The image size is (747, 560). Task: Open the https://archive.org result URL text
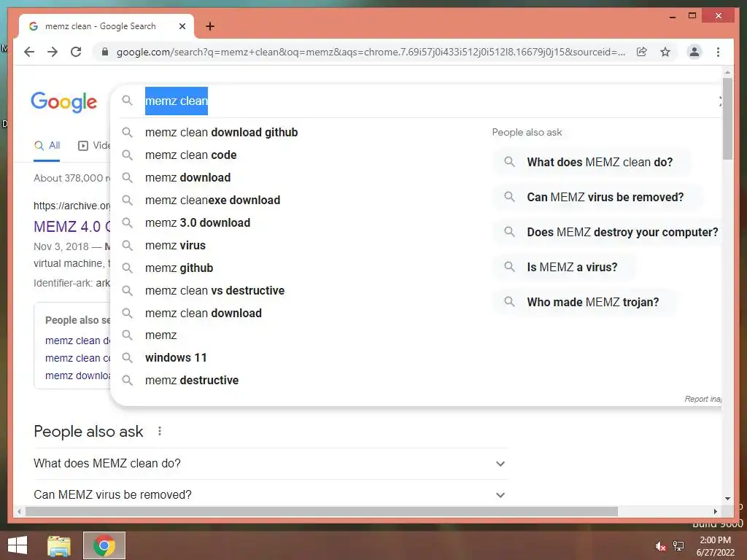[x=72, y=206]
